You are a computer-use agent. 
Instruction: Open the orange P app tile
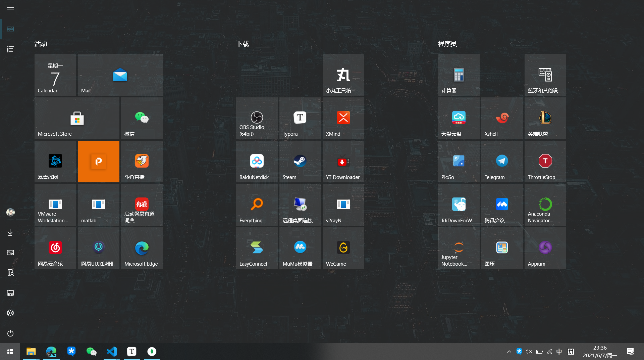coord(99,162)
